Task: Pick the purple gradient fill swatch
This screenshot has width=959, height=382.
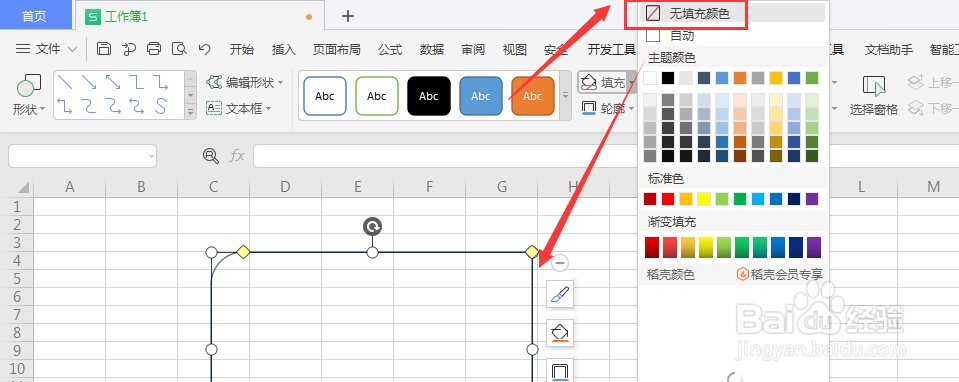Action: pyautogui.click(x=813, y=248)
